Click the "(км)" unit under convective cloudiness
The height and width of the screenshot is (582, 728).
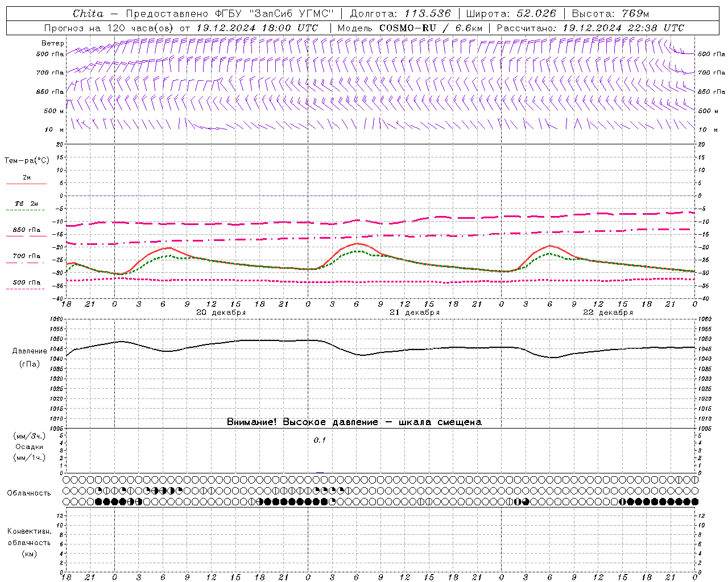coord(29,554)
